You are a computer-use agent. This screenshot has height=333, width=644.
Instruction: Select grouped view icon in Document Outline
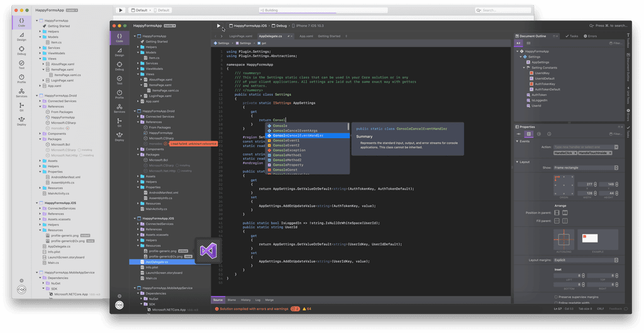[528, 43]
